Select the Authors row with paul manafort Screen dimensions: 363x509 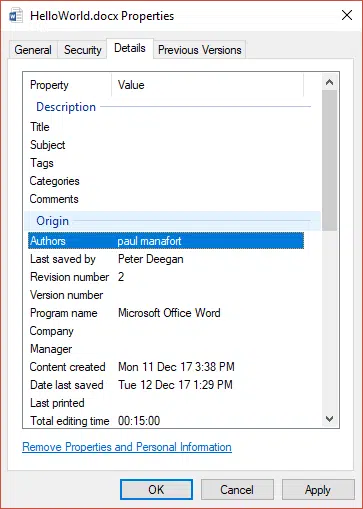166,241
